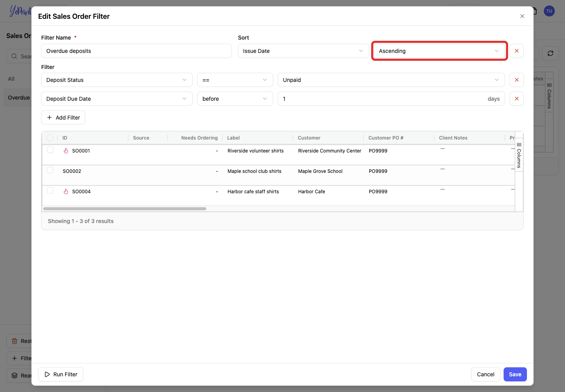
Task: Click the Source column header
Action: [x=141, y=138]
